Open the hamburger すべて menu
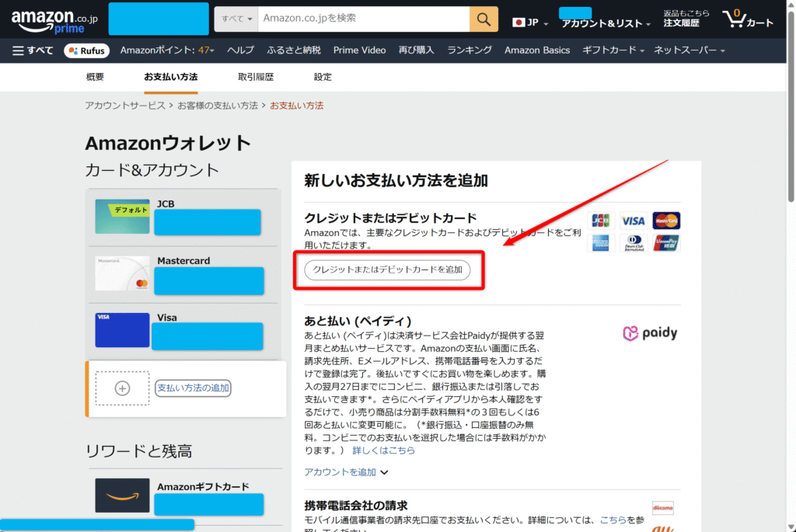This screenshot has width=796, height=532. pos(33,50)
